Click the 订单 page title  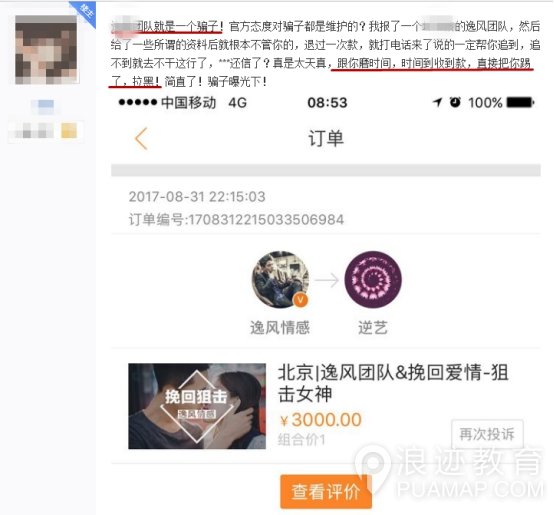click(x=326, y=138)
